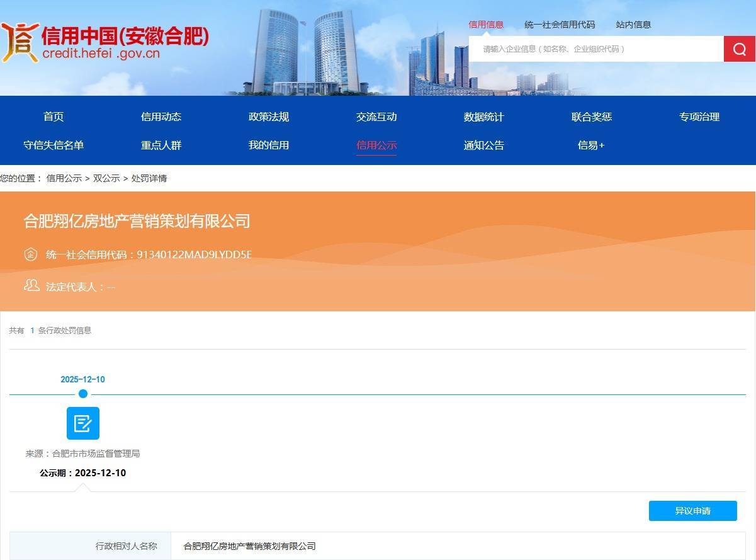Open the 信易+ navigation menu
Image resolution: width=756 pixels, height=560 pixels.
point(591,145)
